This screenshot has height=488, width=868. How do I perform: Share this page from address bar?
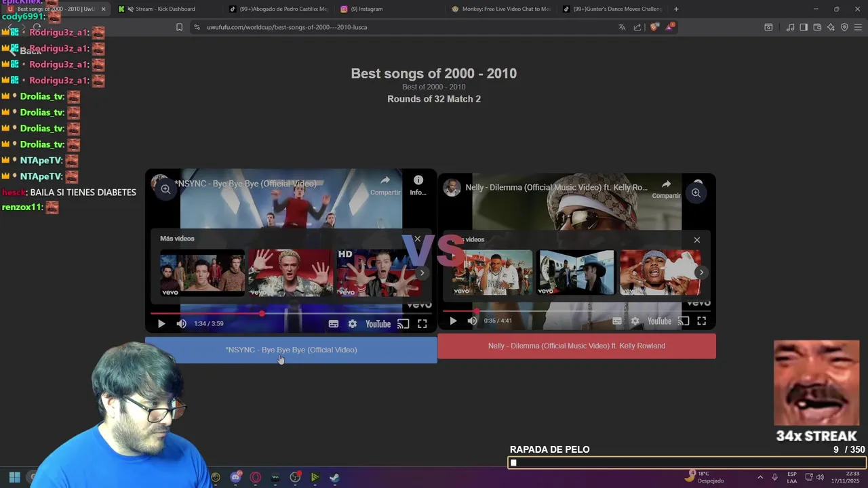tap(637, 27)
